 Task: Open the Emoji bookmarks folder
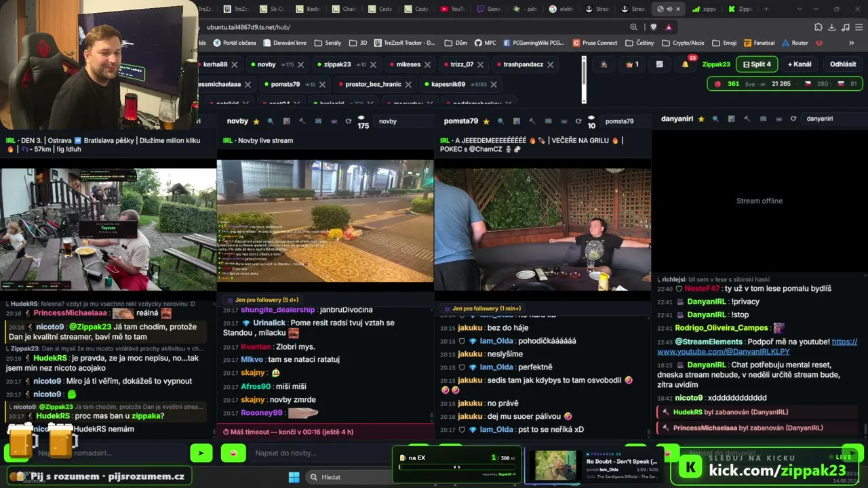pyautogui.click(x=724, y=43)
